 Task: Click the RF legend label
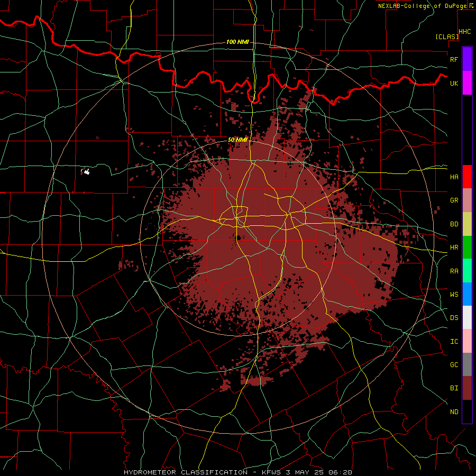tap(454, 59)
